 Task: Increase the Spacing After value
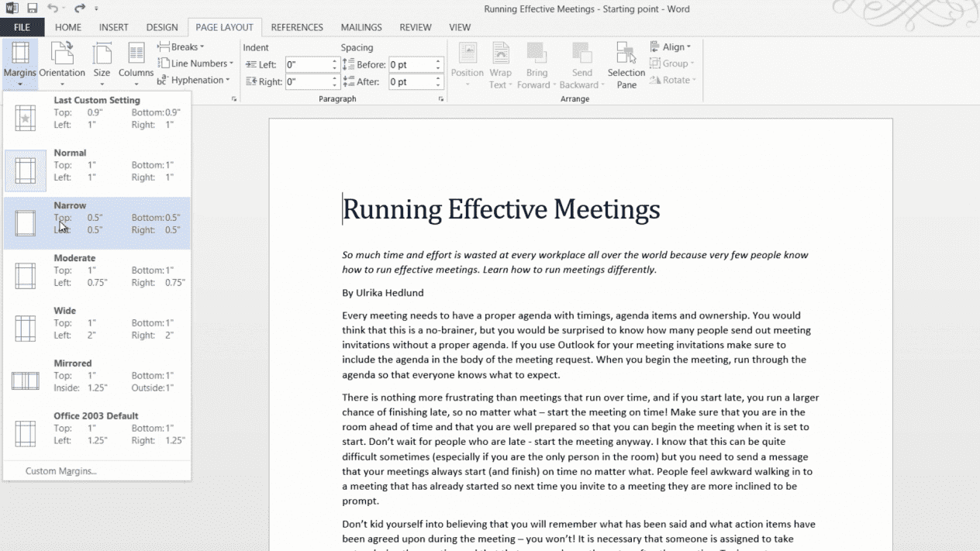[x=438, y=77]
